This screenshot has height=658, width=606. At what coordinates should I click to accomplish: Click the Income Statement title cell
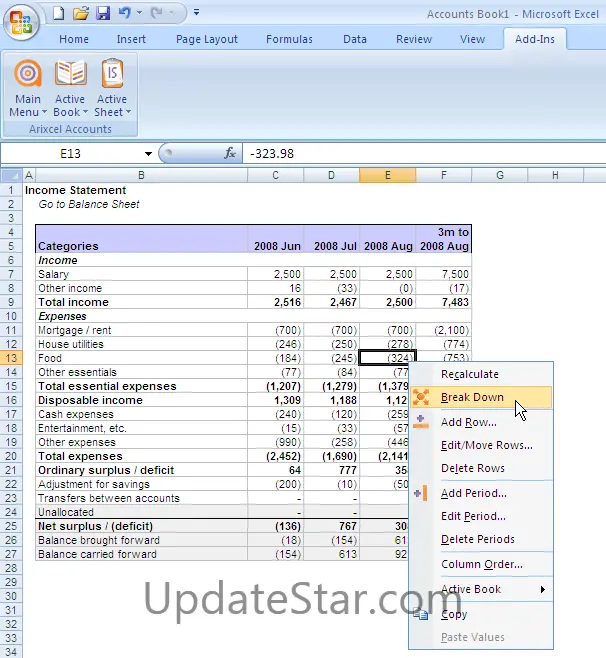pos(76,190)
